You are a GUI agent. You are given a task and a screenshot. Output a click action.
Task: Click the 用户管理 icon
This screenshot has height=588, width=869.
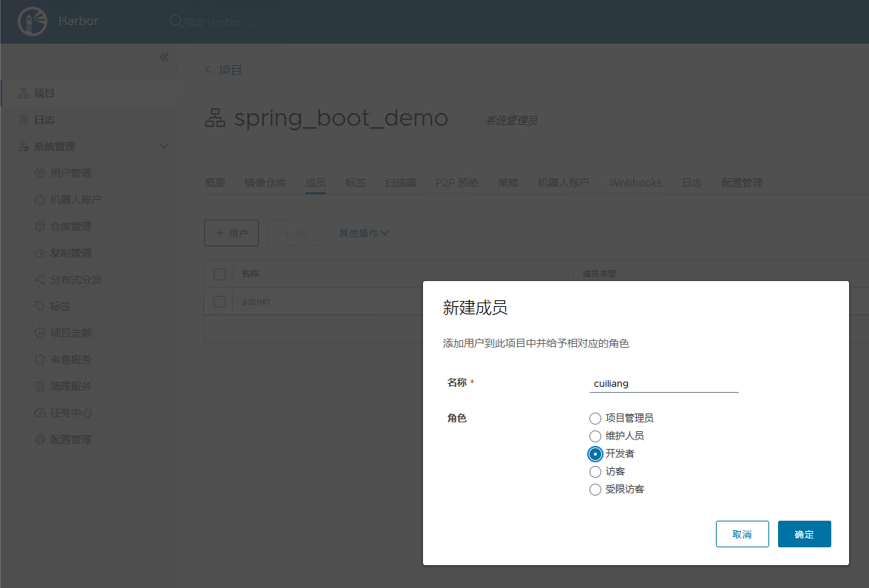[40, 173]
